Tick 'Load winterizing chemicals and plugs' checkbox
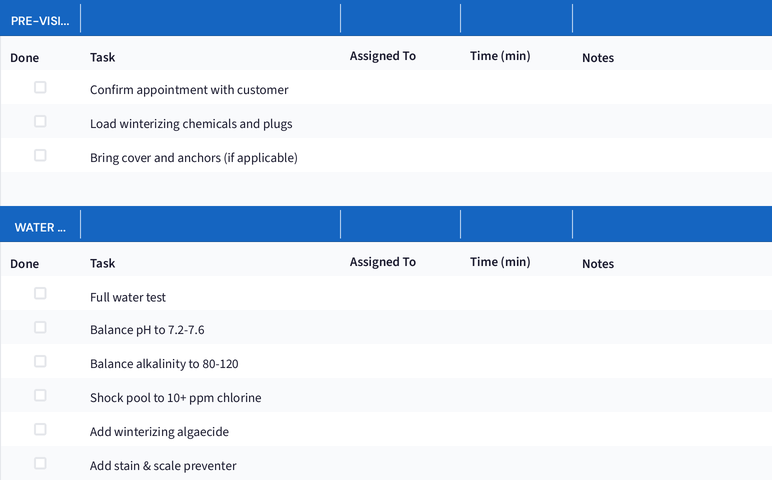This screenshot has height=480, width=772. click(x=40, y=122)
